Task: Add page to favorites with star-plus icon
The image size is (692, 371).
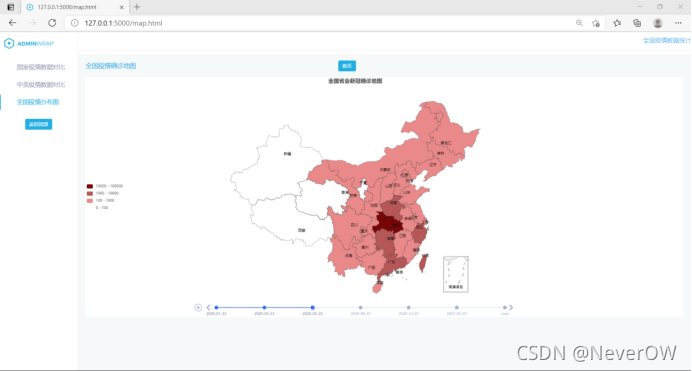Action: [596, 23]
